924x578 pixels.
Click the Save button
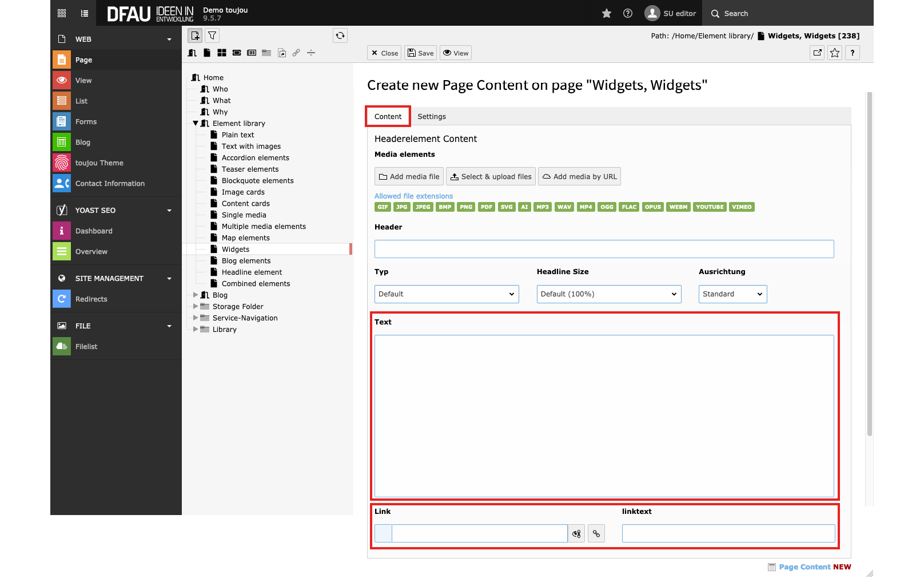(421, 53)
